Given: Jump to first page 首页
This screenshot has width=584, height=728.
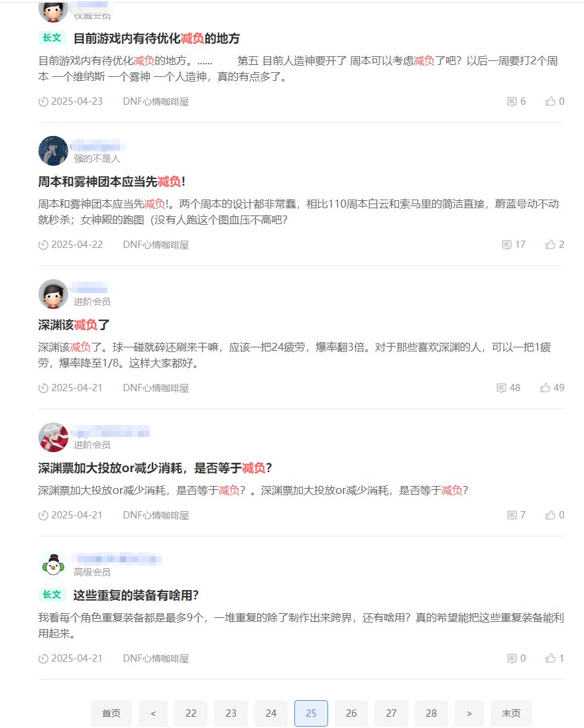Looking at the screenshot, I should tap(111, 713).
